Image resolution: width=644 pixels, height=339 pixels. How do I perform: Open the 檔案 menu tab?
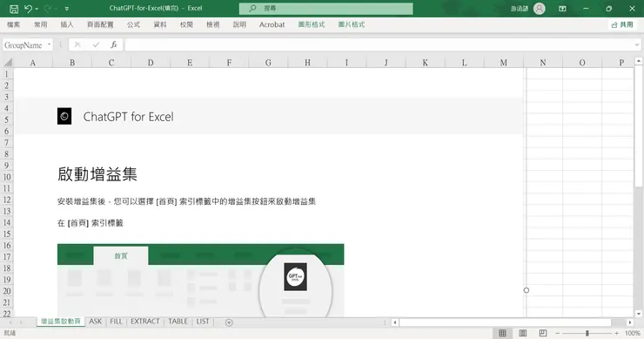[14, 24]
